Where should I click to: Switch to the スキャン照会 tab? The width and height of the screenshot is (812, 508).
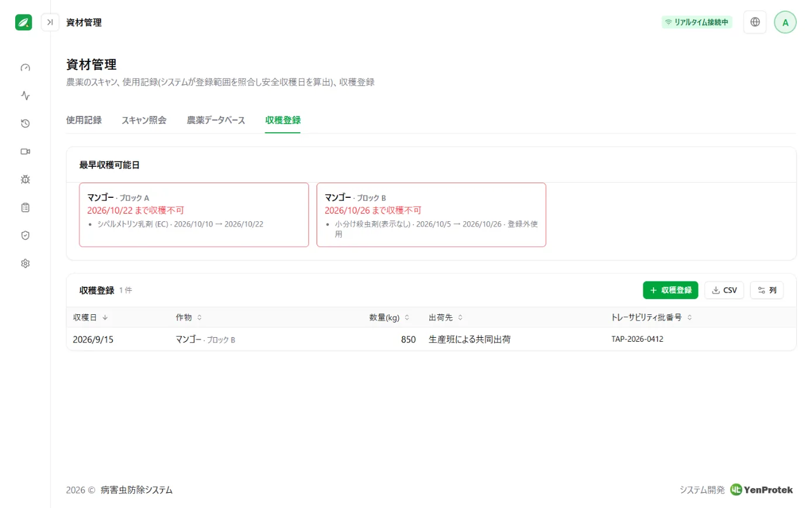(x=144, y=120)
